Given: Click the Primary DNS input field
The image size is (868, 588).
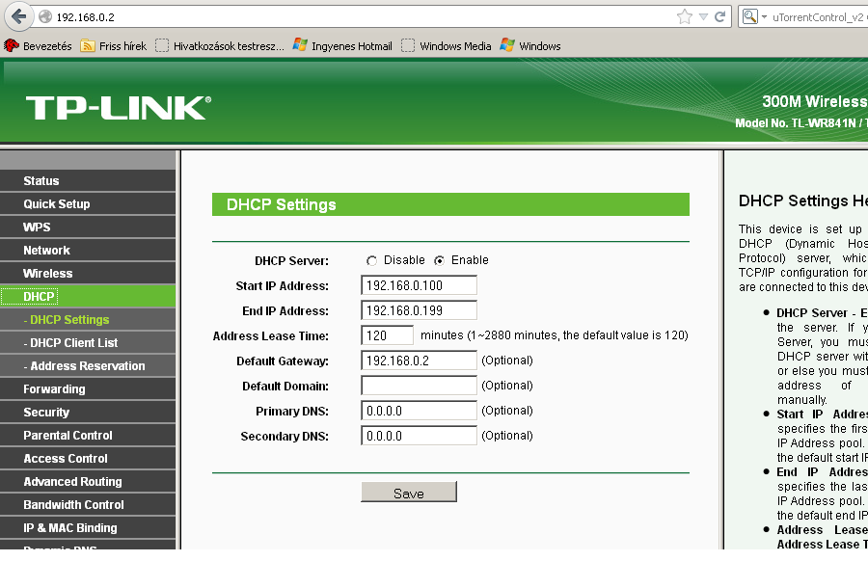Looking at the screenshot, I should (419, 411).
